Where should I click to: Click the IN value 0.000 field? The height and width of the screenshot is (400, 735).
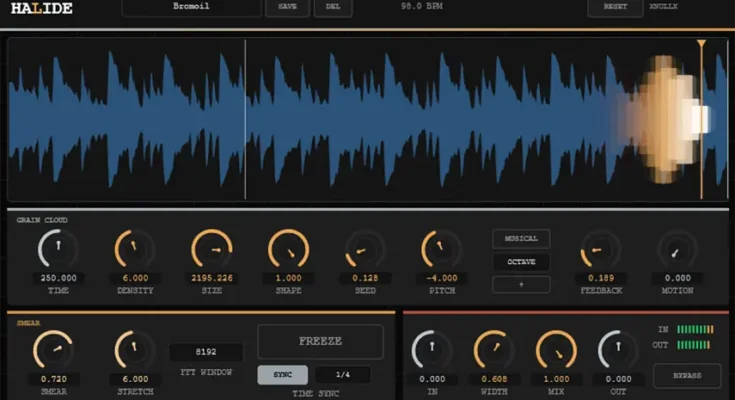click(x=432, y=379)
